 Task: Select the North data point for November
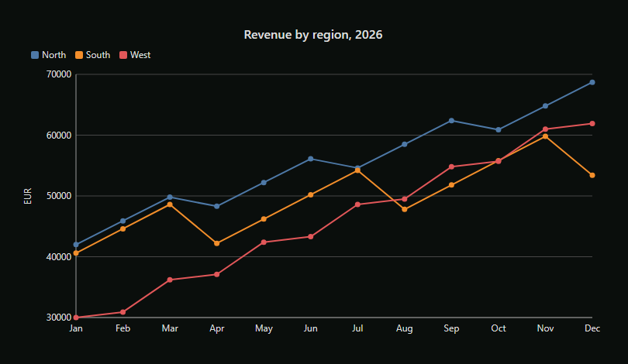pyautogui.click(x=546, y=106)
